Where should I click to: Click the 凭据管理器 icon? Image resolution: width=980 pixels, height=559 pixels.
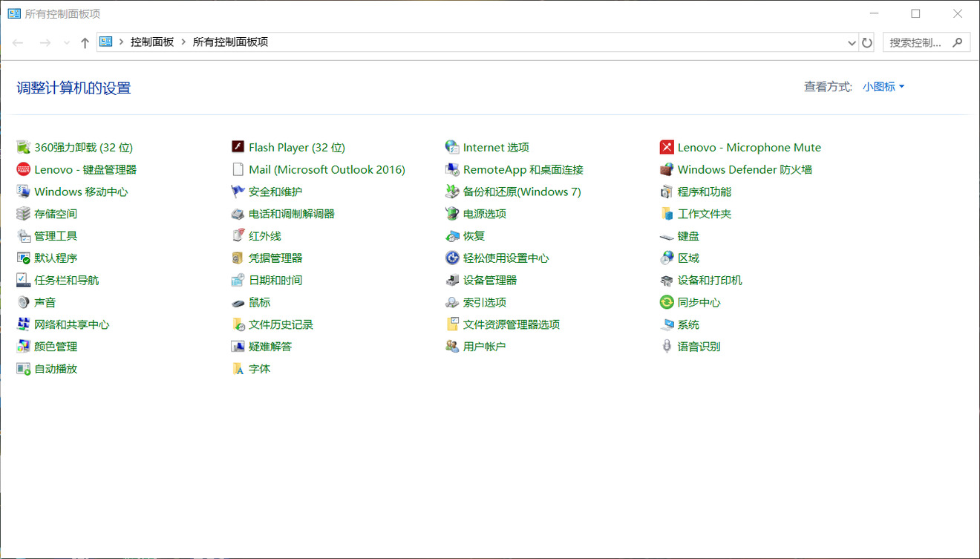[x=238, y=258]
